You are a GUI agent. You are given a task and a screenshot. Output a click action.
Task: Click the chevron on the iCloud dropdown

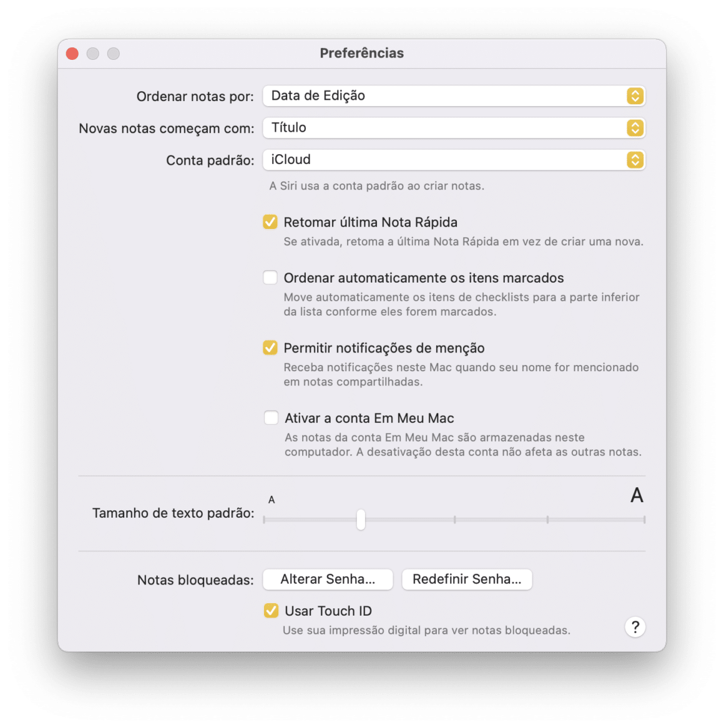(x=635, y=160)
